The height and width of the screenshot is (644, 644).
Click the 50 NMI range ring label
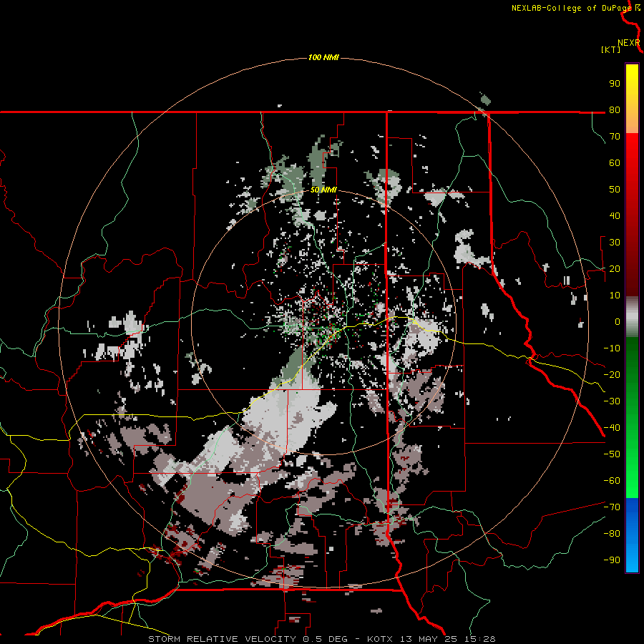tap(323, 190)
